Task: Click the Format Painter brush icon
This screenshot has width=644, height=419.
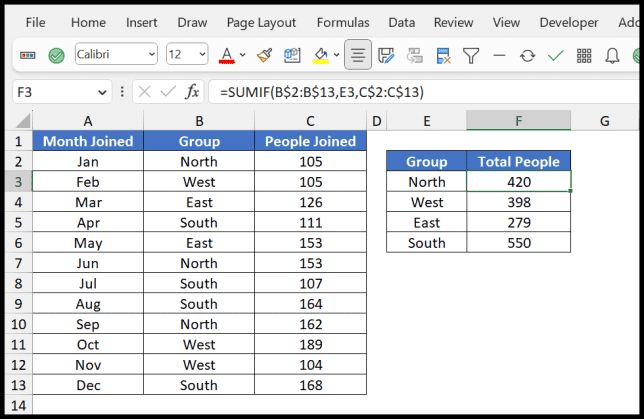Action: (265, 56)
